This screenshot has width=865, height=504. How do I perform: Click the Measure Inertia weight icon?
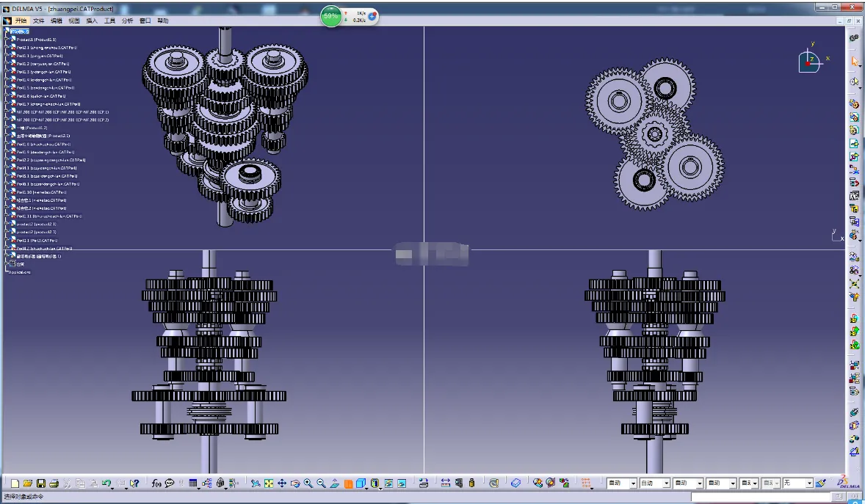coord(471,483)
